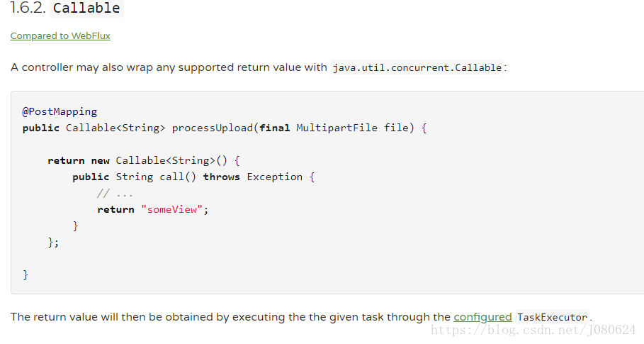This screenshot has width=644, height=344.
Task: Click the MultipartFile parameter type
Action: pyautogui.click(x=337, y=128)
